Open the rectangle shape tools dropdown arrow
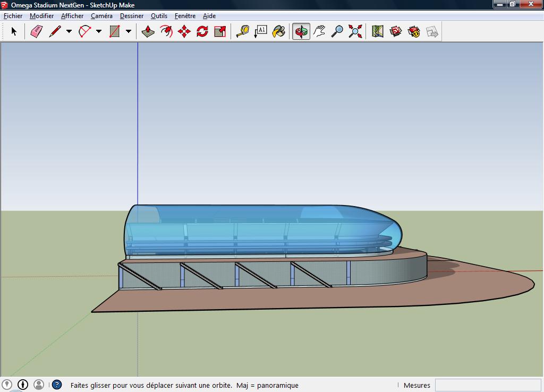 pos(129,32)
